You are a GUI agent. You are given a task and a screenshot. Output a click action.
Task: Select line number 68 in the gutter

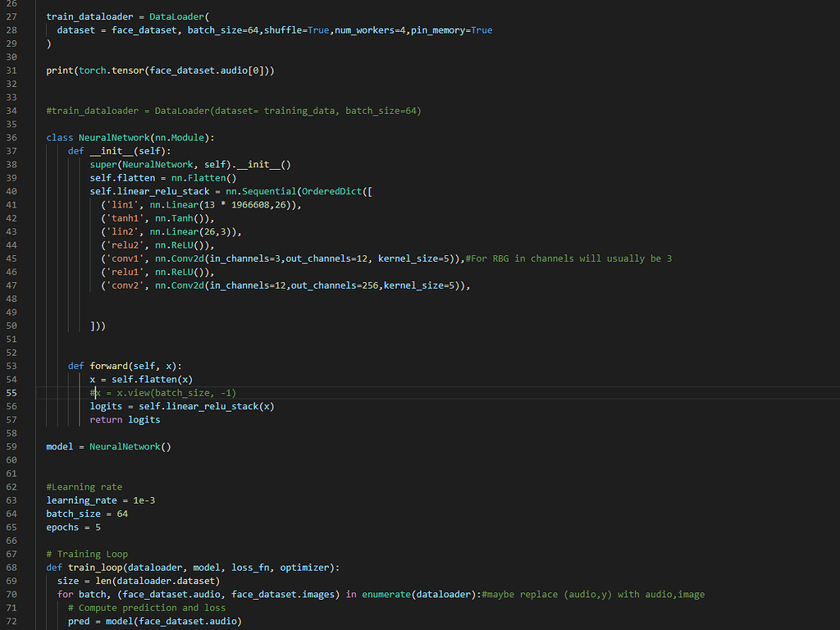pyautogui.click(x=11, y=567)
